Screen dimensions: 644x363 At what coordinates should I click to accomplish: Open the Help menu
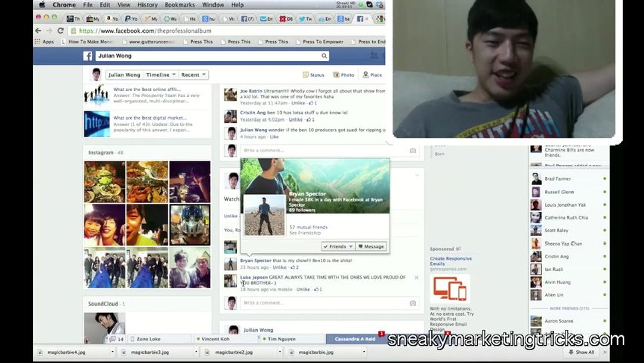[237, 5]
